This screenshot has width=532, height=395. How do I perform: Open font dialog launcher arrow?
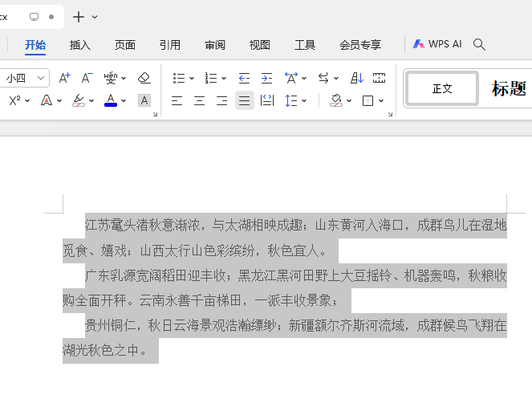[155, 114]
